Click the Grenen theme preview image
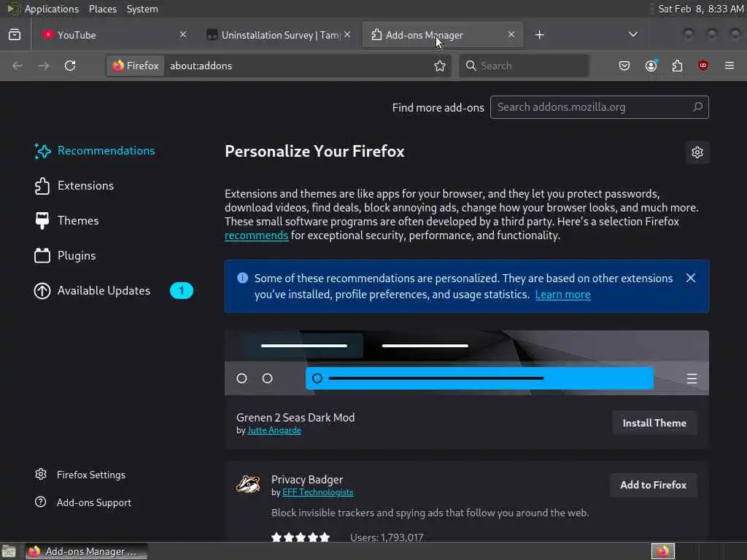This screenshot has width=747, height=560. 466,363
